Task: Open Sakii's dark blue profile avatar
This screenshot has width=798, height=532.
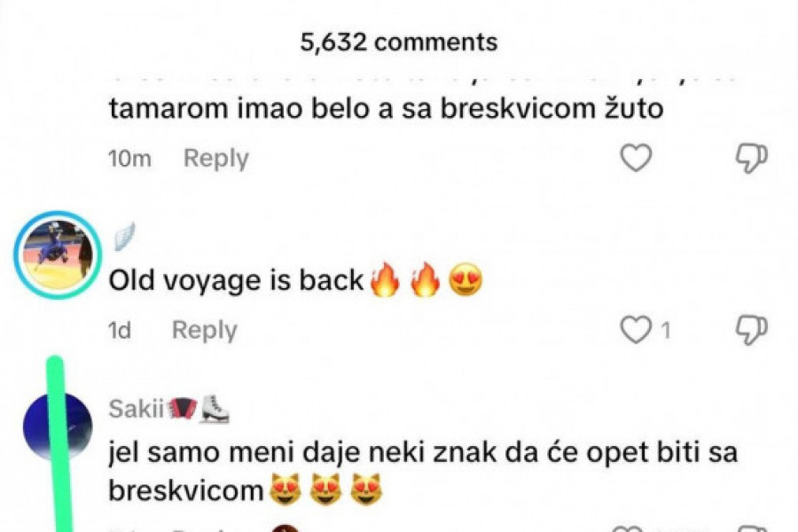Action: tap(58, 426)
